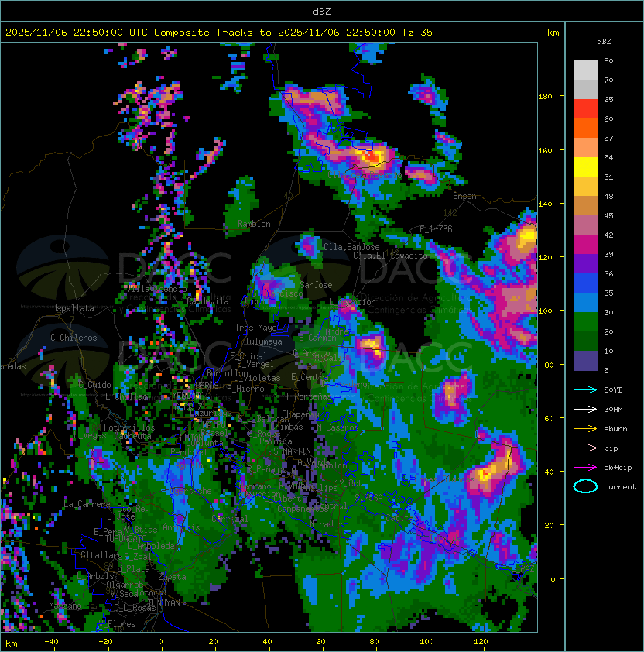This screenshot has height=652, width=644.
Task: Click the yellow storm core near 40 km north
Action: click(x=485, y=474)
